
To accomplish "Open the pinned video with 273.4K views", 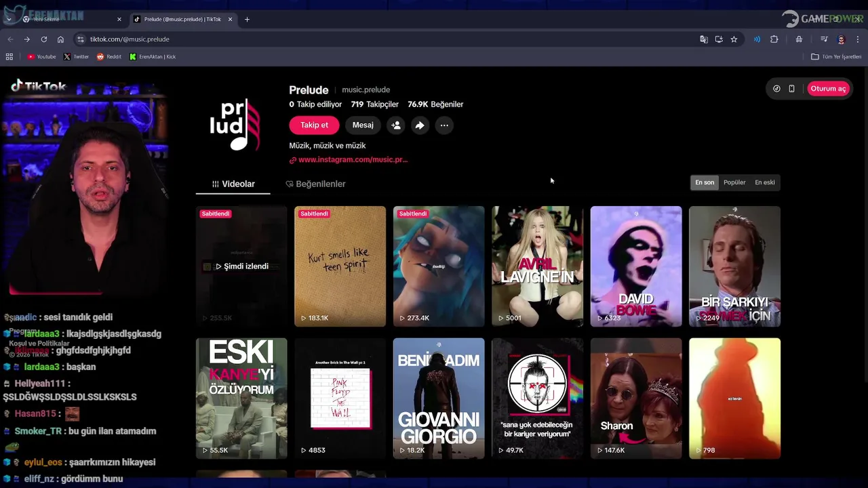I will (x=439, y=266).
